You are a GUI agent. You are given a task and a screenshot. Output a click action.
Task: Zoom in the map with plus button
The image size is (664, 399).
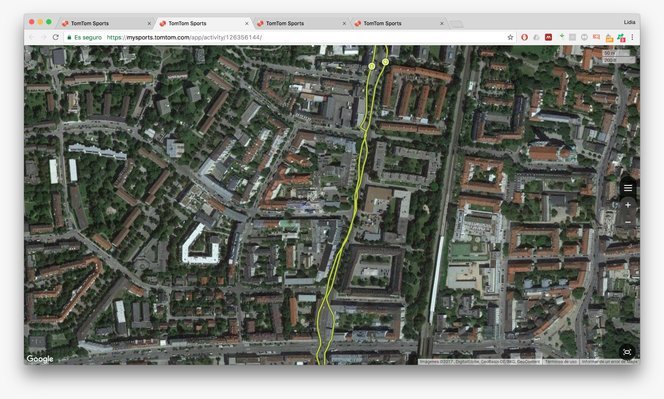(628, 205)
